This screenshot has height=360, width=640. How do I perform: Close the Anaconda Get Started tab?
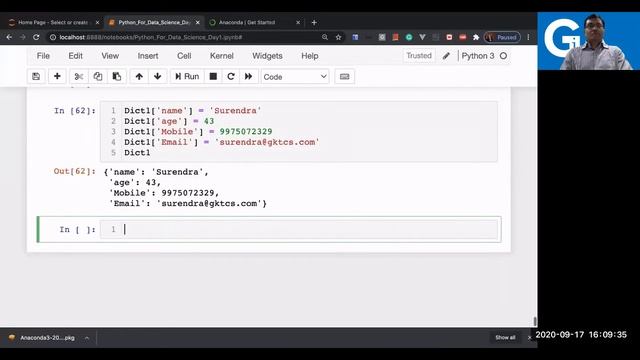click(298, 22)
